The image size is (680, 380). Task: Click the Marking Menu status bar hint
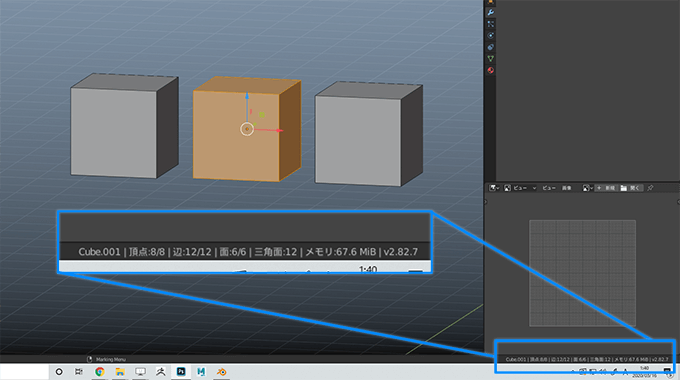point(107,359)
